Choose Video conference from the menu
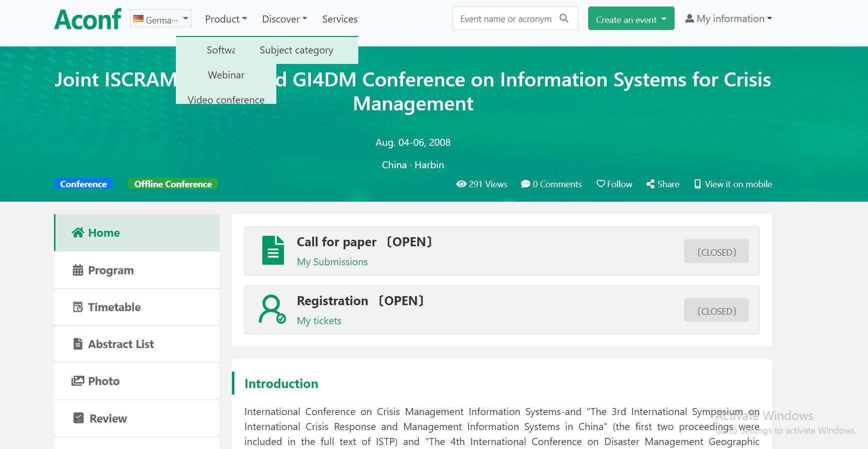This screenshot has width=868, height=449. coord(226,99)
